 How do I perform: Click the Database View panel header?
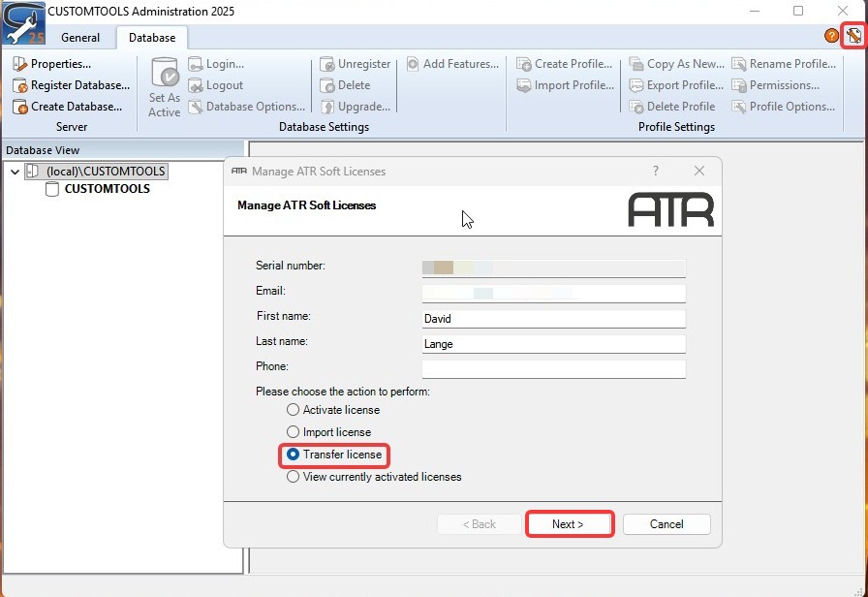tap(123, 150)
